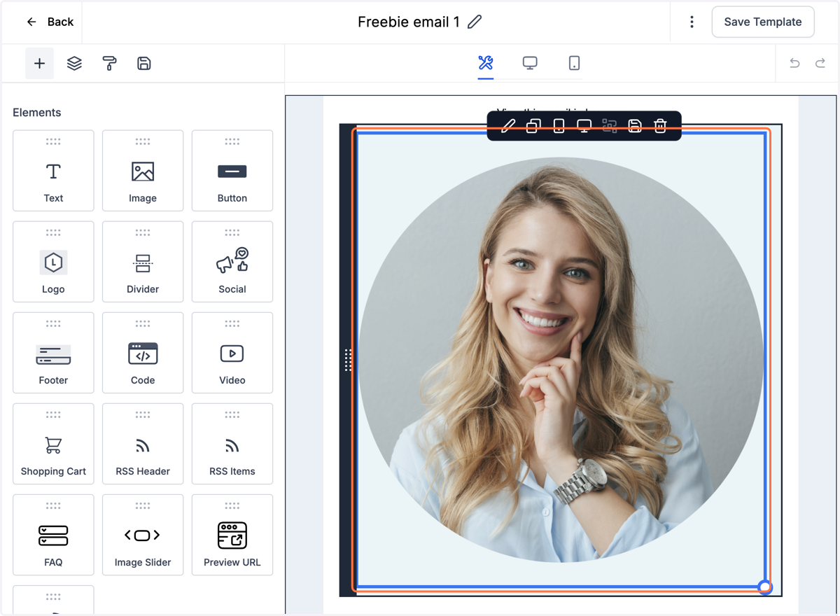Click the Save Template button

[763, 22]
